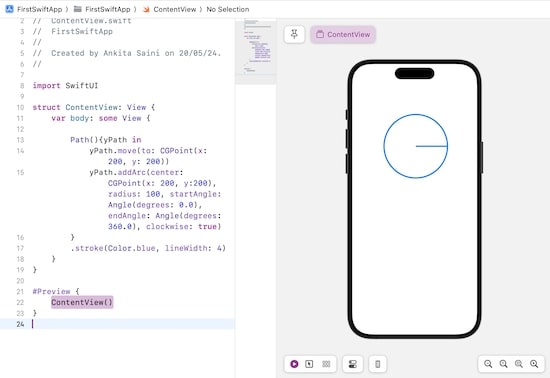Click 'yPath.move(to: CGPoint(x:' code line
Image resolution: width=550 pixels, height=378 pixels.
148,151
